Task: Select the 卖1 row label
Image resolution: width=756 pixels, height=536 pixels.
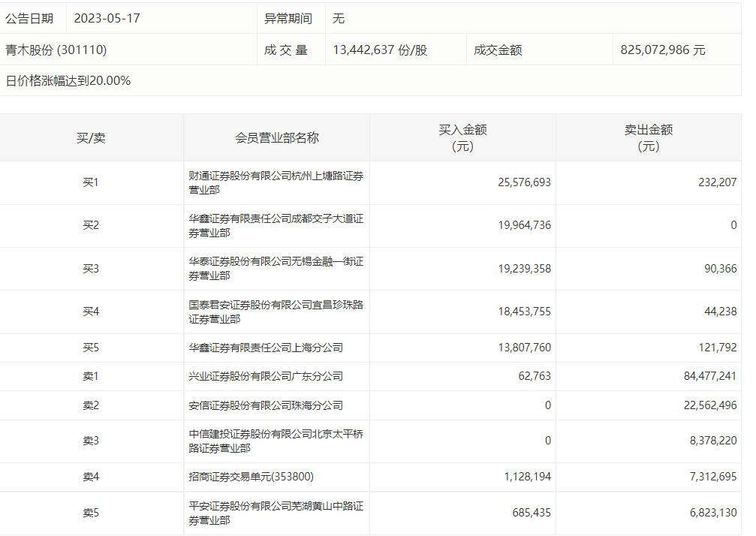Action: [x=91, y=376]
